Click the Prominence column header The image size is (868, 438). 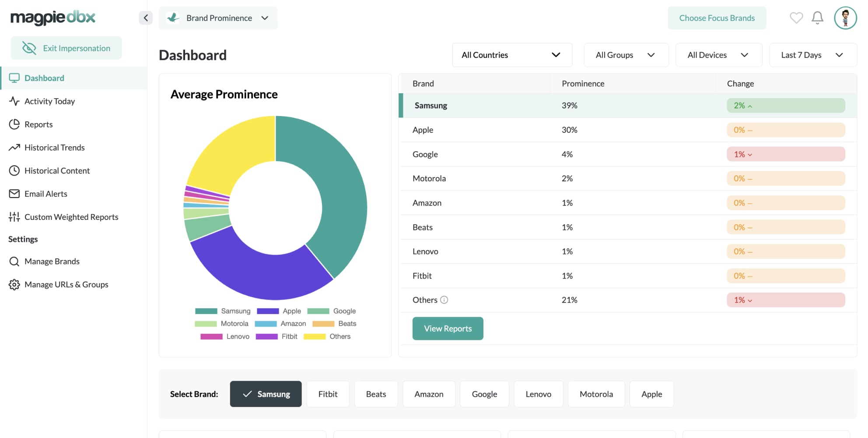[583, 84]
